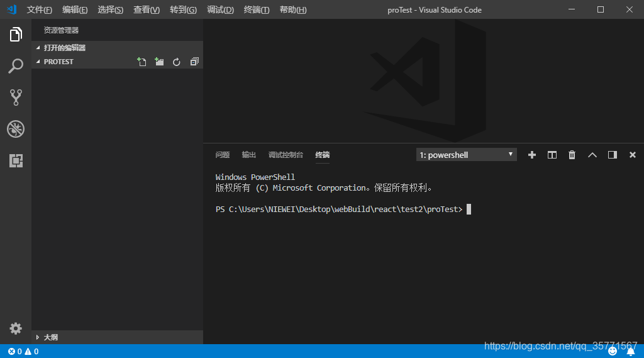This screenshot has height=358, width=644.
Task: Open the 终端(T) menu
Action: 257,10
